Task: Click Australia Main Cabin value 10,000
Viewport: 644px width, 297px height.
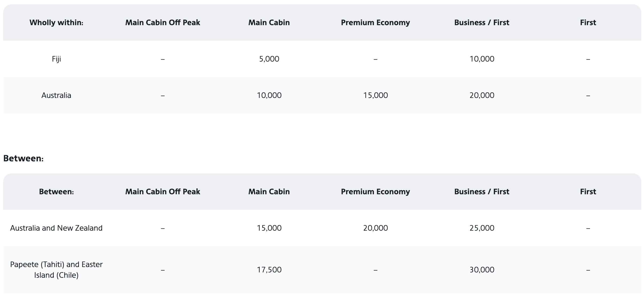Action: (269, 95)
